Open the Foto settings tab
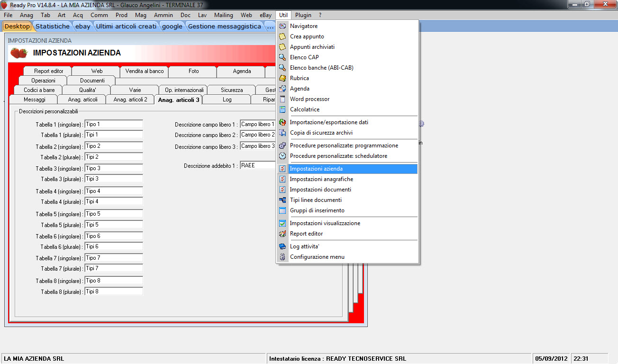The width and height of the screenshot is (618, 364). 193,71
